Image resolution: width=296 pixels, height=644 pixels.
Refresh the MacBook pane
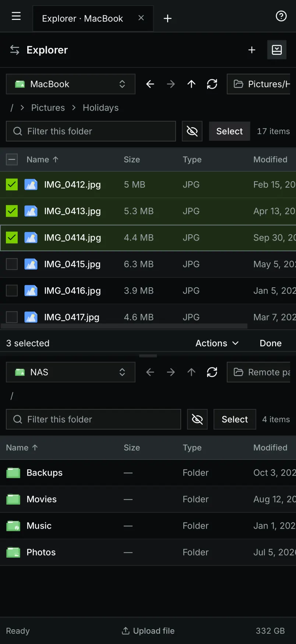click(212, 84)
